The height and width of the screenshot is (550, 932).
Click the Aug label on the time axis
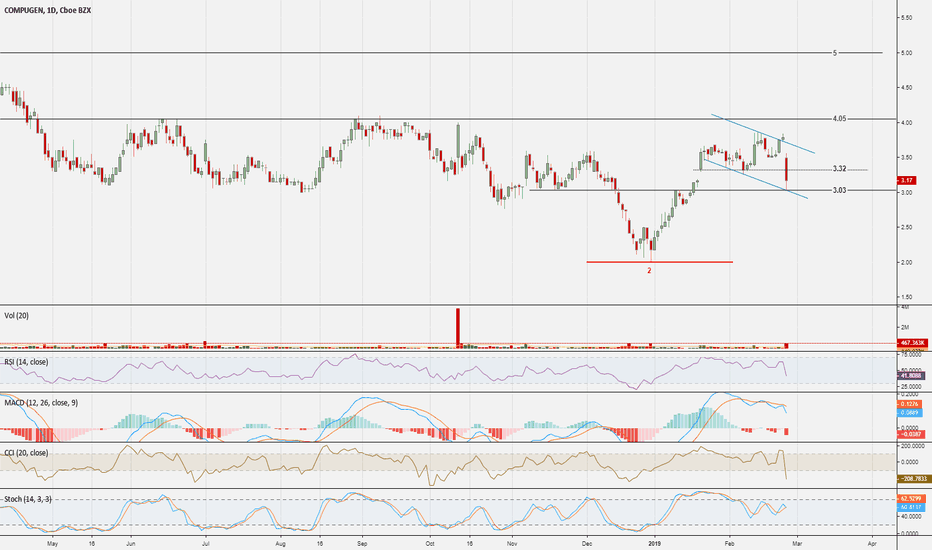click(x=281, y=543)
